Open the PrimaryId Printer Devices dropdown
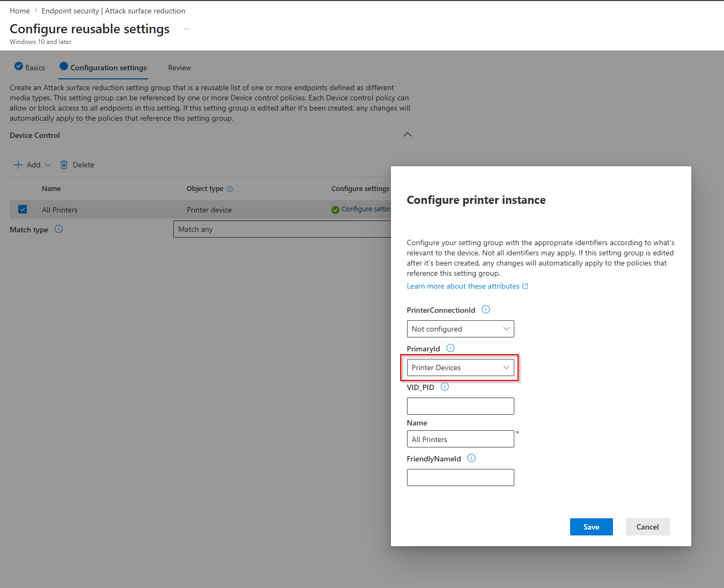This screenshot has height=588, width=724. tap(460, 367)
